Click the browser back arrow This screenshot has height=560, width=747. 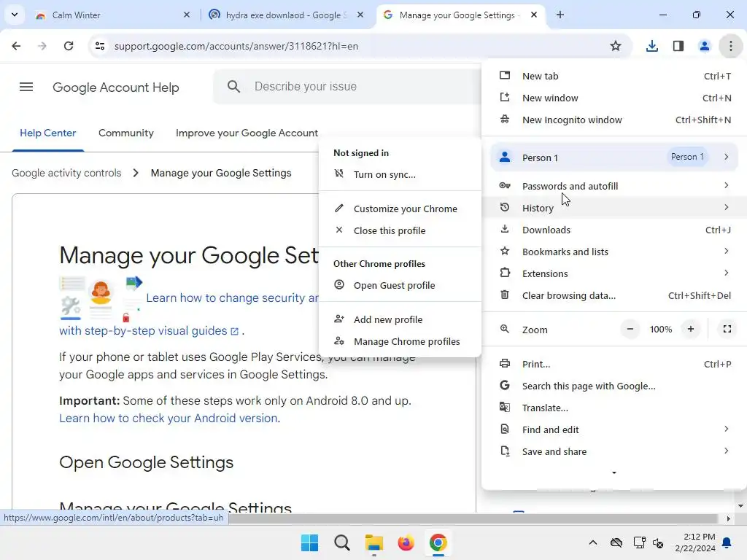click(16, 46)
